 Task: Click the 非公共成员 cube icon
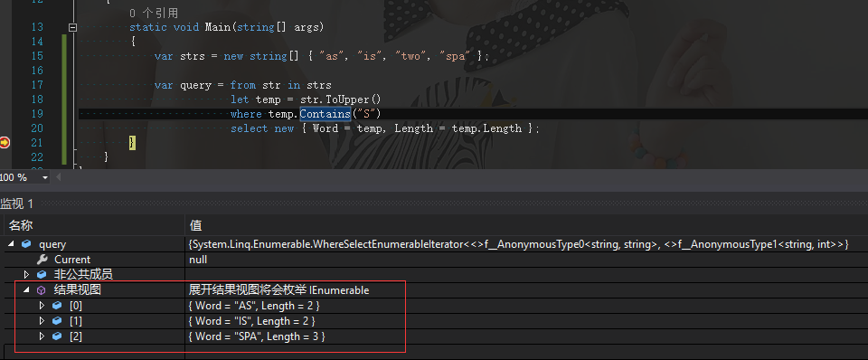click(x=42, y=274)
